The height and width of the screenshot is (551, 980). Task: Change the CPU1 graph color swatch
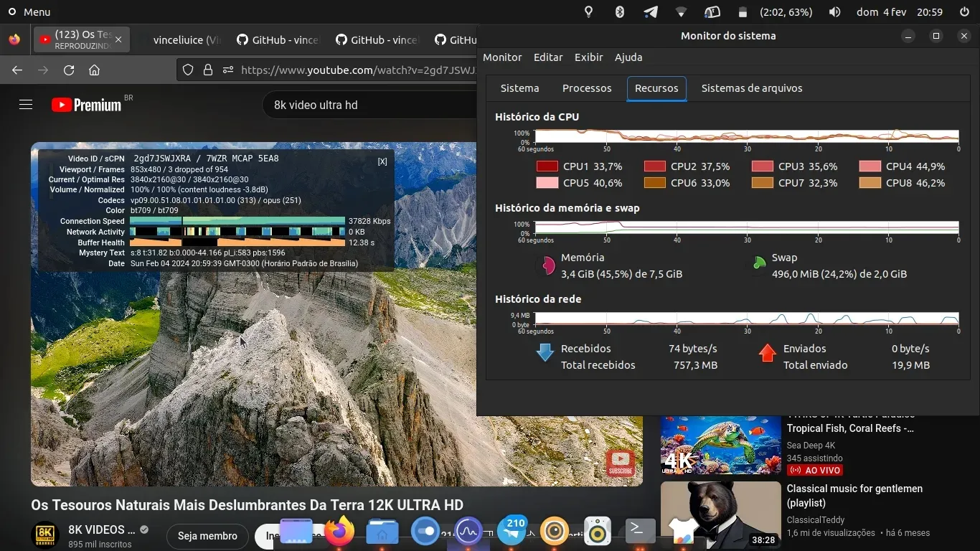click(547, 166)
